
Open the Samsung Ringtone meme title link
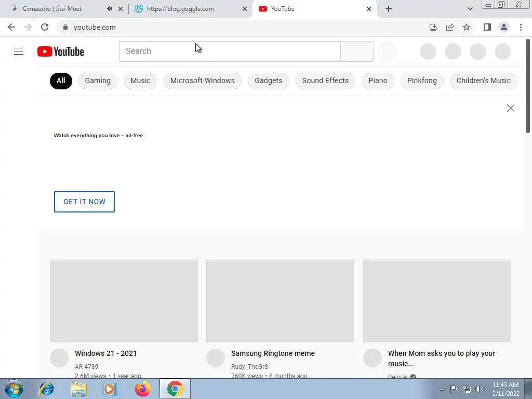pos(273,353)
